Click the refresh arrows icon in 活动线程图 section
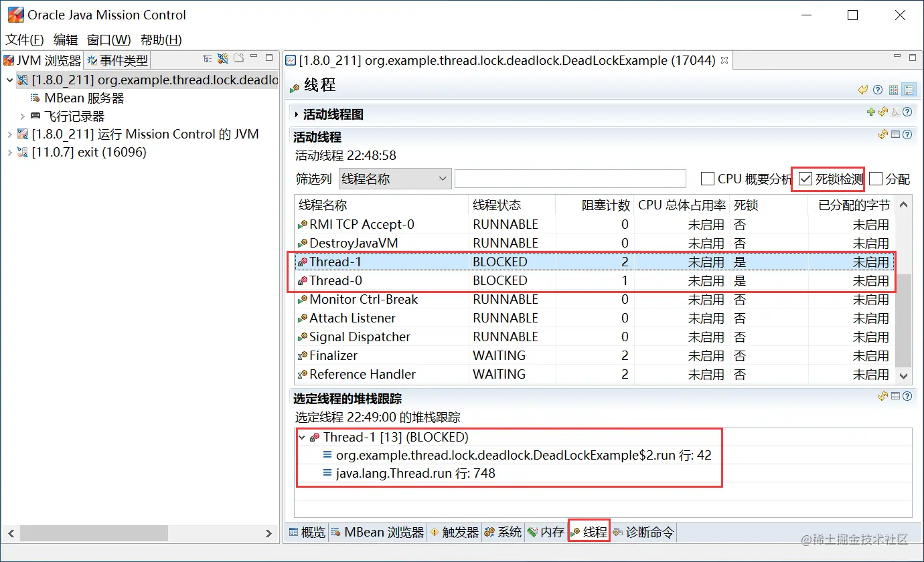The width and height of the screenshot is (924, 562). click(883, 112)
